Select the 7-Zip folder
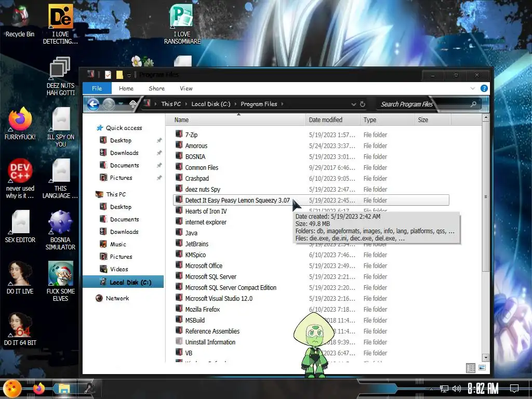This screenshot has width=532, height=399. click(191, 135)
